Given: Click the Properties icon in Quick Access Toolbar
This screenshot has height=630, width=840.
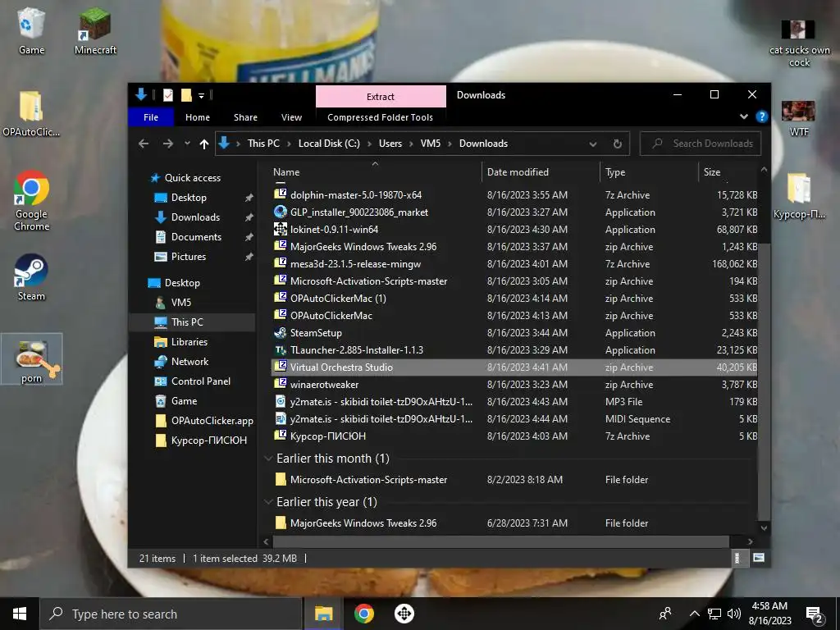Looking at the screenshot, I should (x=167, y=95).
